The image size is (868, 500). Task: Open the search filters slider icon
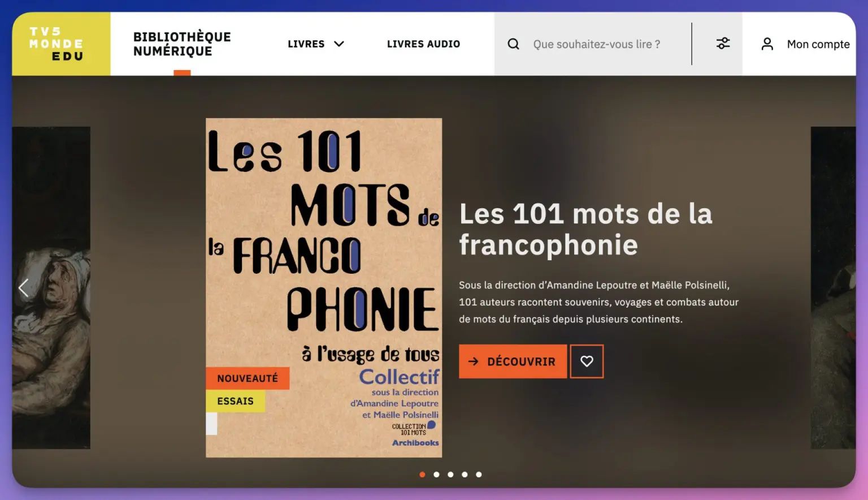click(x=723, y=44)
